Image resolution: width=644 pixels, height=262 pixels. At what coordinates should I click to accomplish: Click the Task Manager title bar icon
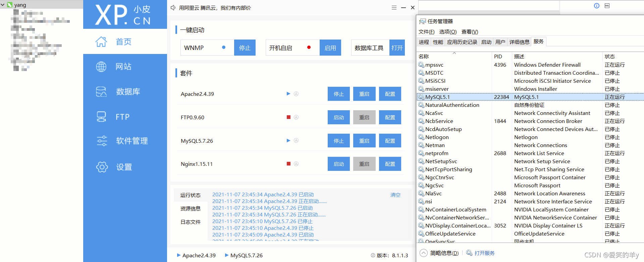422,21
